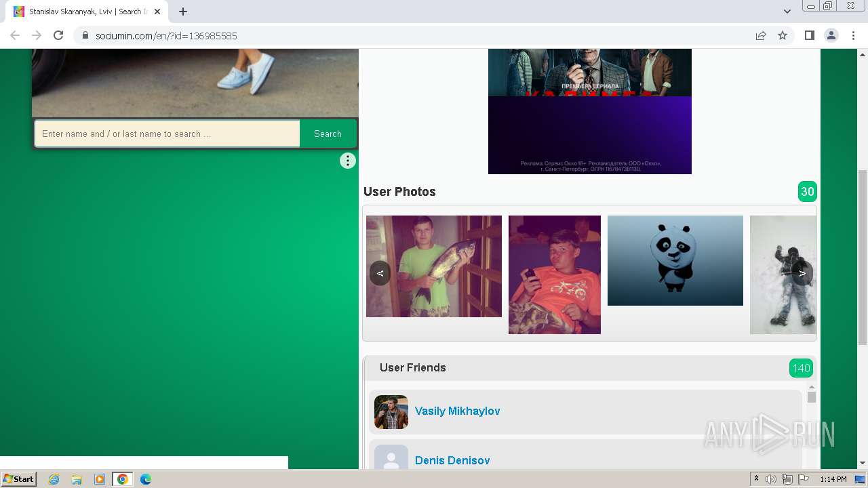Click the 1:14 PM clock

coord(833,479)
